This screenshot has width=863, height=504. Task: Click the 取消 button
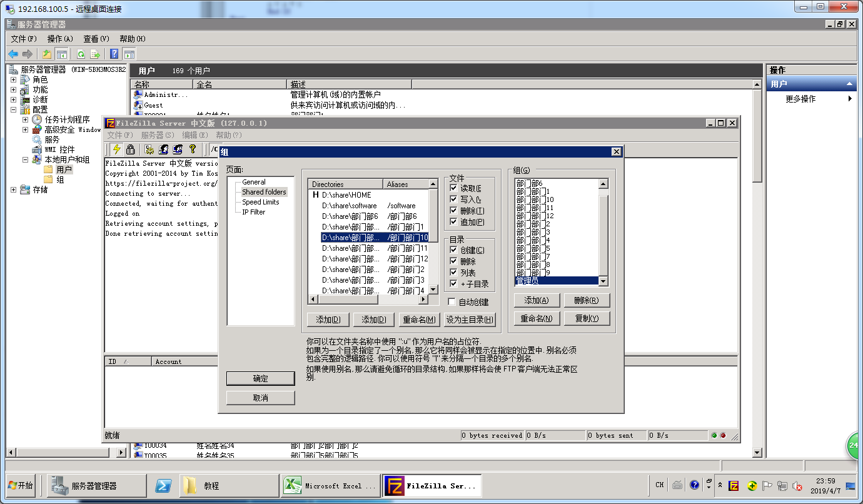pos(260,398)
